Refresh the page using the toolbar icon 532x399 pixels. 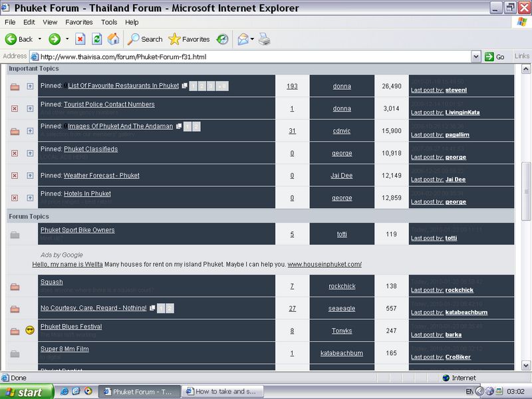[x=97, y=39]
